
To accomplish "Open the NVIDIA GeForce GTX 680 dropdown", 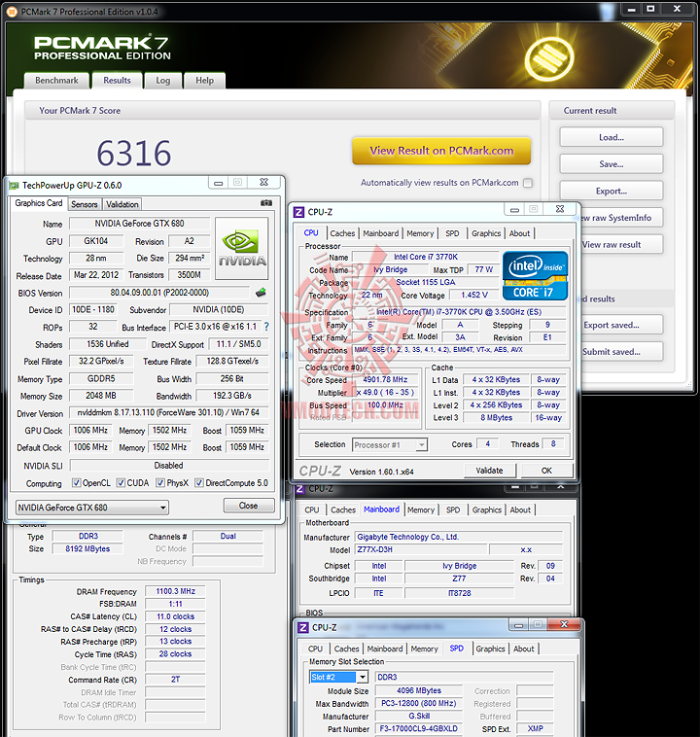I will (x=92, y=508).
